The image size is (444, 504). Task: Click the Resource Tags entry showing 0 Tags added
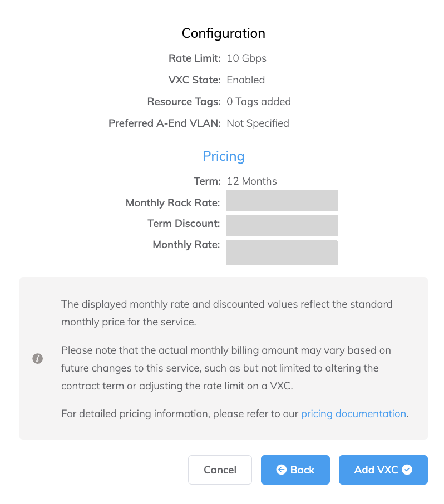259,101
